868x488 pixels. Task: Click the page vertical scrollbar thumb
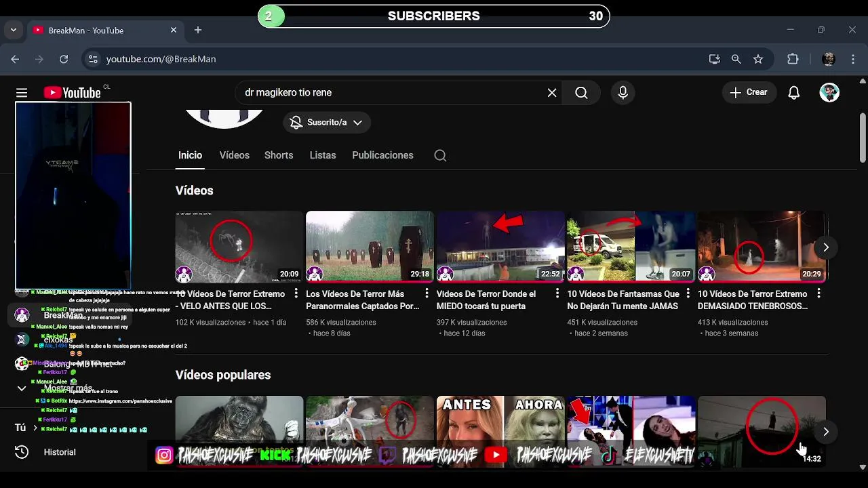click(x=863, y=138)
